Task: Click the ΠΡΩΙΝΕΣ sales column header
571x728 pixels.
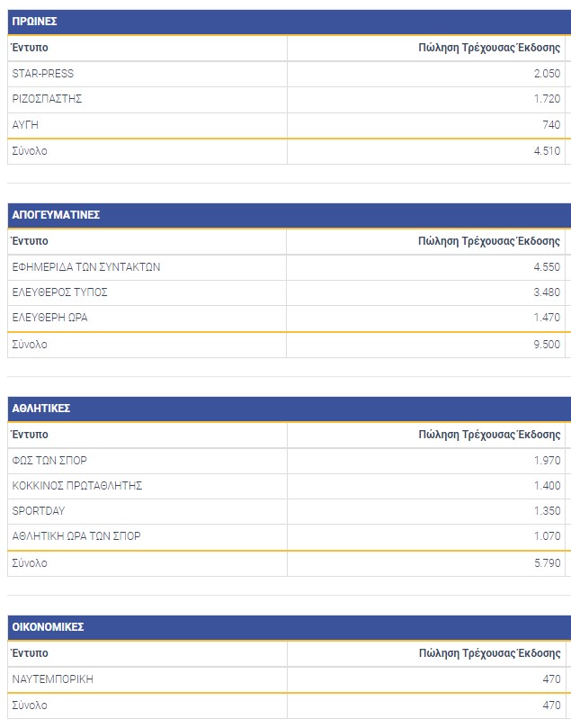Action: click(x=489, y=47)
